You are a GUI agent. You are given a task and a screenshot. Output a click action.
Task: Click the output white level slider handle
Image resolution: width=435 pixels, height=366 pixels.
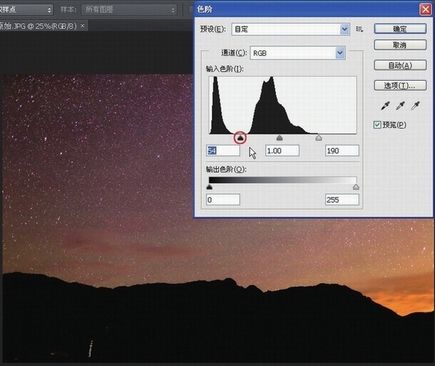tap(356, 187)
